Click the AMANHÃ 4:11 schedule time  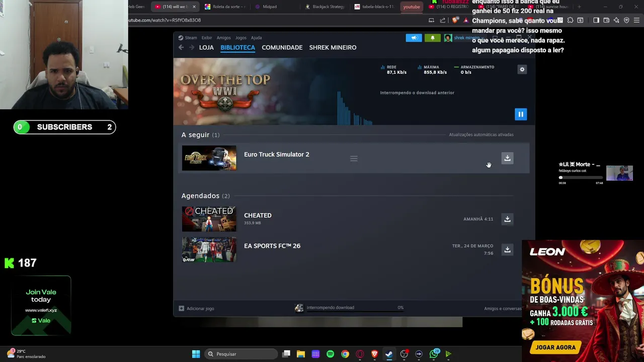pos(478,219)
